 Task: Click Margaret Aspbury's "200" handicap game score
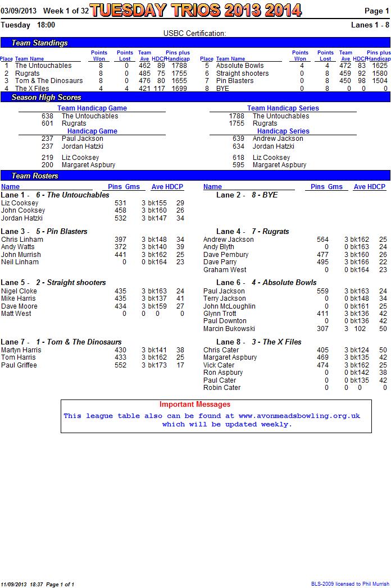coord(47,165)
